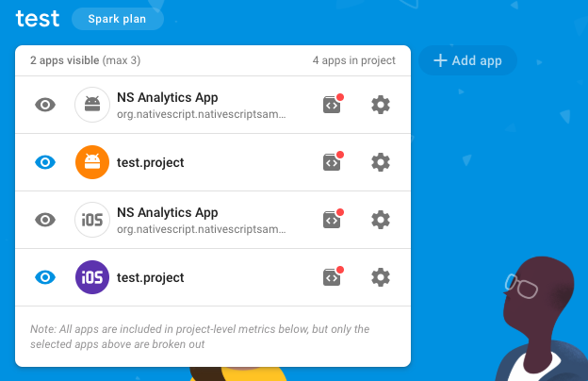Image resolution: width=588 pixels, height=381 pixels.
Task: Click the test project title
Action: [38, 18]
